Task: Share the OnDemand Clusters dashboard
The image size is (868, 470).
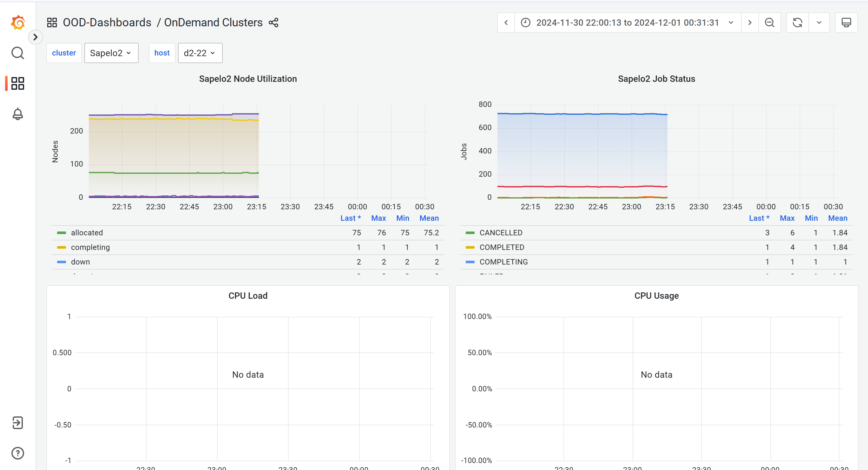Action: 273,23
